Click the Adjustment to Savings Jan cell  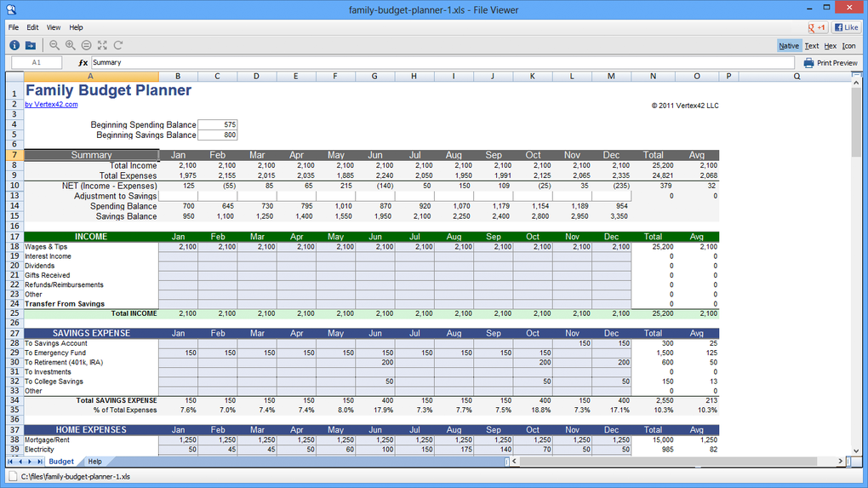(x=178, y=196)
